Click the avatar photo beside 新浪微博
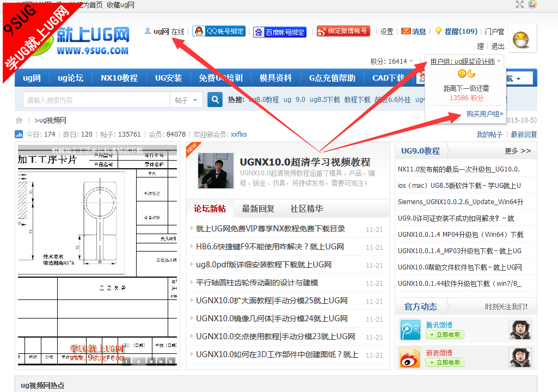 tap(520, 358)
